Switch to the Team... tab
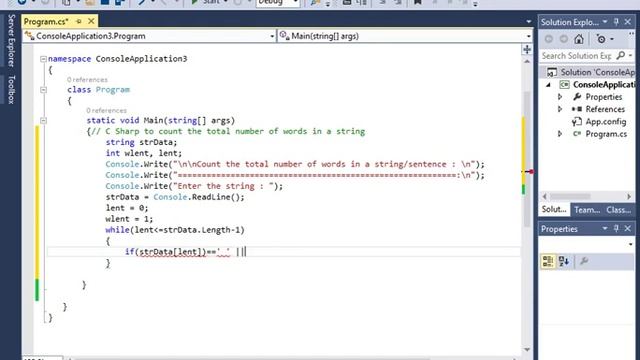 coord(587,210)
